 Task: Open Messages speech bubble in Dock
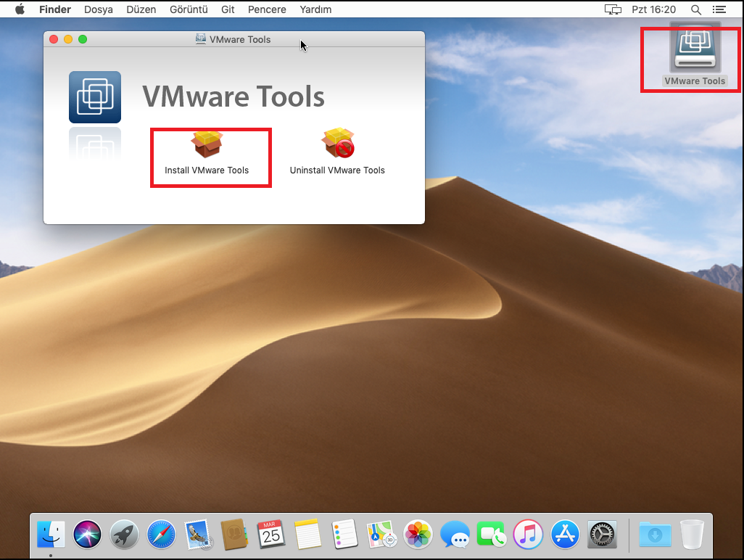pos(455,535)
